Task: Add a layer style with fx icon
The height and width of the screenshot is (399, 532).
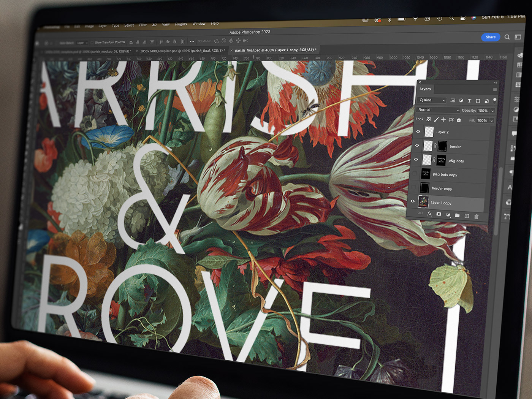Action: pyautogui.click(x=429, y=214)
